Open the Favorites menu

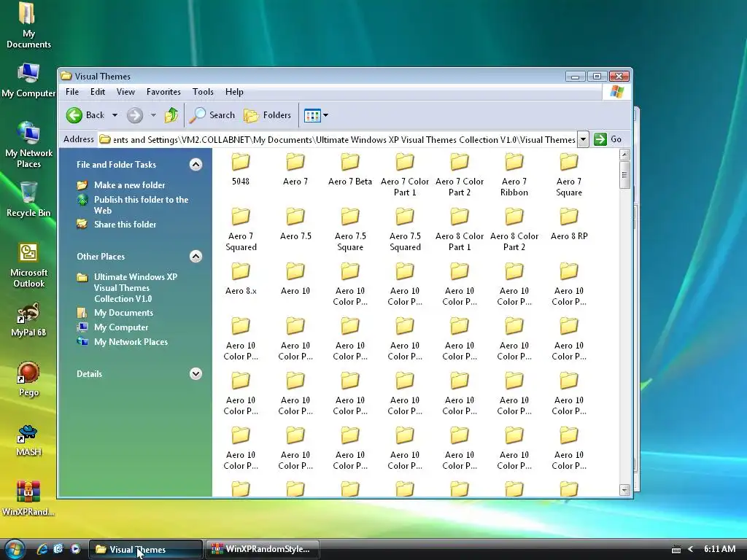(x=163, y=92)
